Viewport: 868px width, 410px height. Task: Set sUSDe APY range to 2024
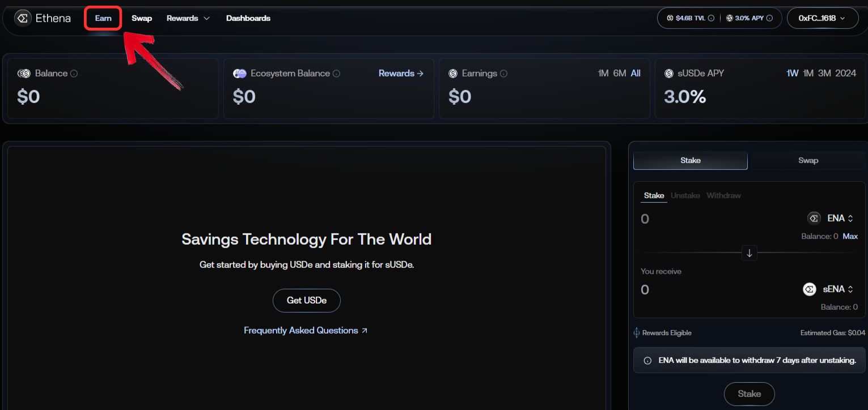(846, 74)
